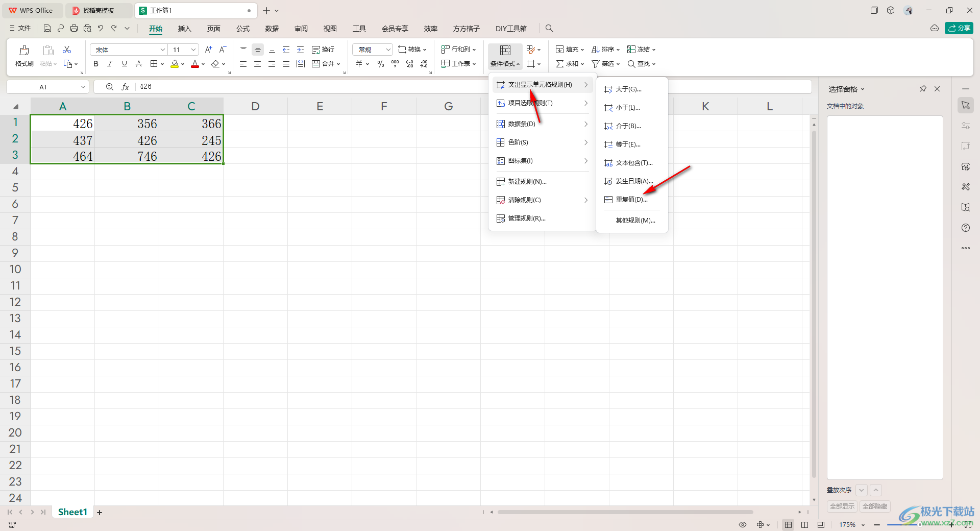Screen dimensions: 980x531
Task: Click the thousands separator icon
Action: coord(395,64)
